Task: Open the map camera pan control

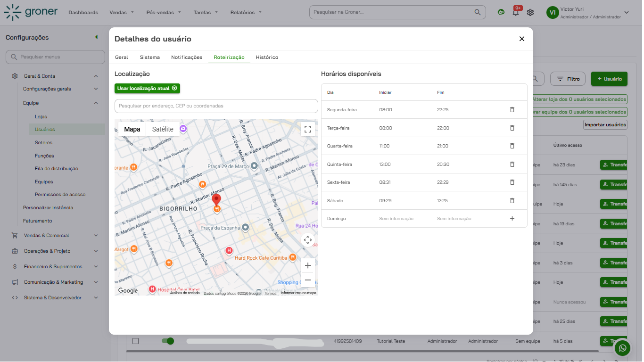Action: click(308, 240)
